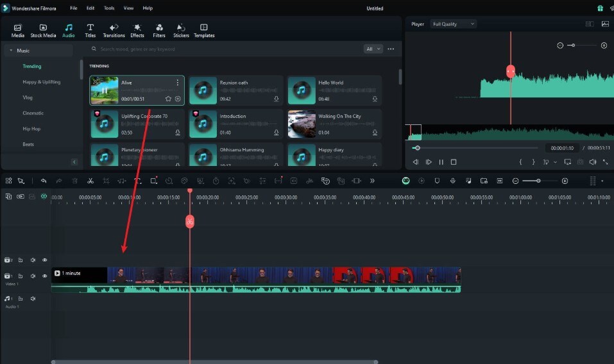
Task: Click waveform zoom out minus icon
Action: click(x=560, y=45)
